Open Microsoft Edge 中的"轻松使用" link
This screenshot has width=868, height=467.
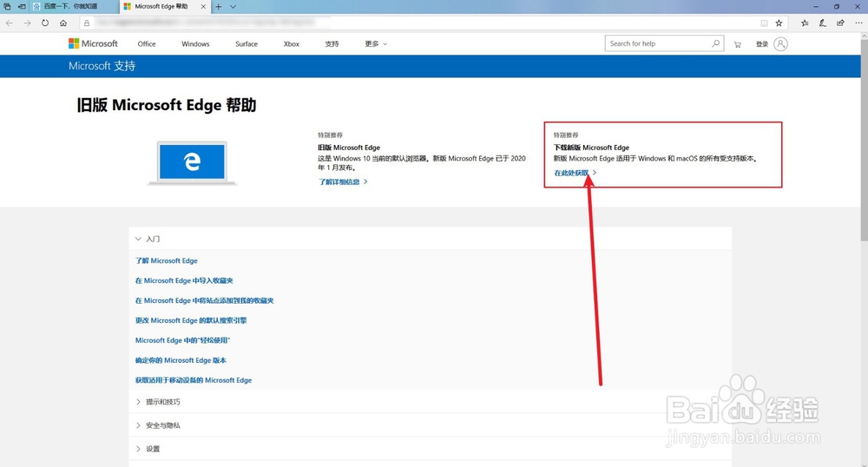point(182,340)
